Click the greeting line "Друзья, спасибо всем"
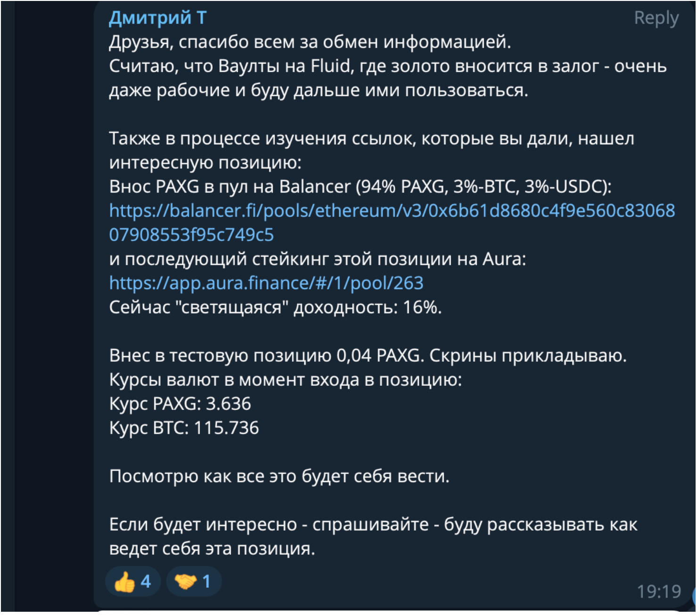This screenshot has width=696, height=616. [310, 42]
